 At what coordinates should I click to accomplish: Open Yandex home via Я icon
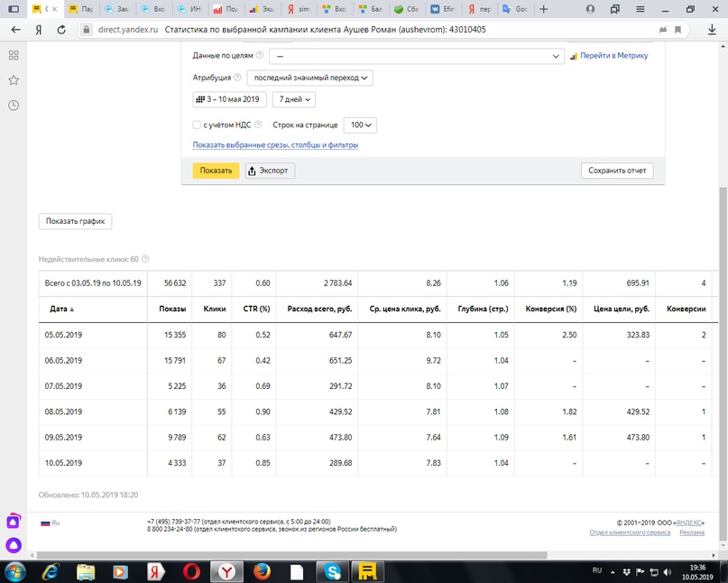(x=39, y=30)
